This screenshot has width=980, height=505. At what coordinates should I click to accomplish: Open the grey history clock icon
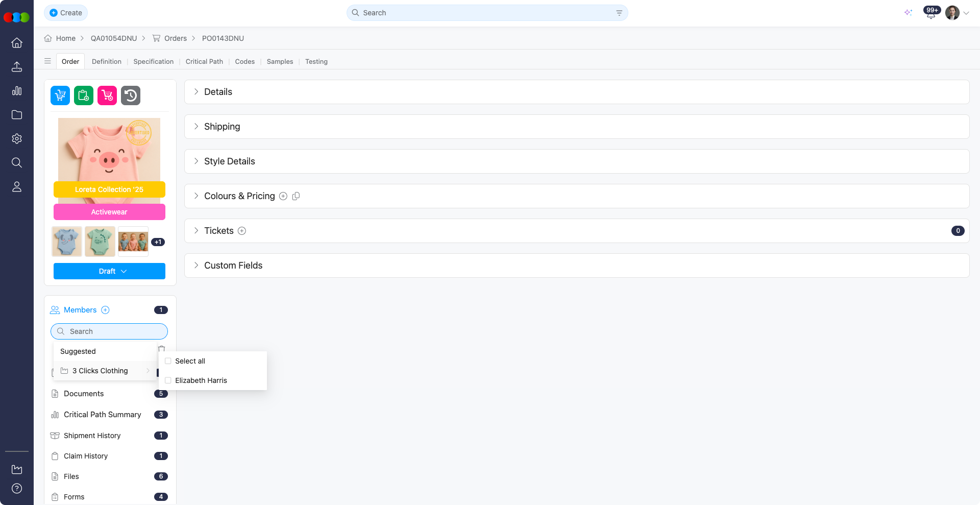click(131, 95)
